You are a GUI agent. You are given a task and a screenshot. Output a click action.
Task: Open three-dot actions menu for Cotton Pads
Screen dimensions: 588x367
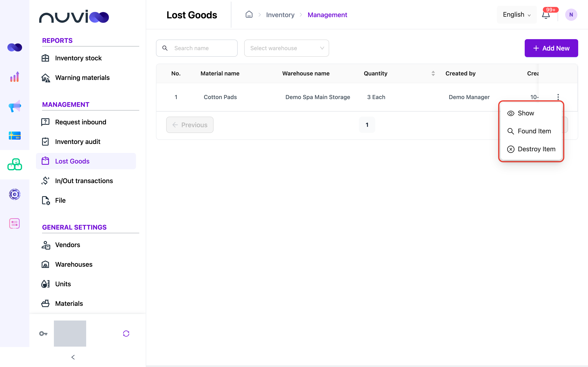tap(558, 97)
